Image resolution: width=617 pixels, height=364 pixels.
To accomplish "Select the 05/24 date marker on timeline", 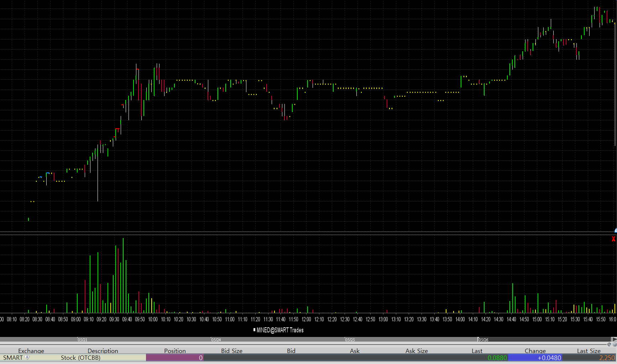I will pos(216,340).
